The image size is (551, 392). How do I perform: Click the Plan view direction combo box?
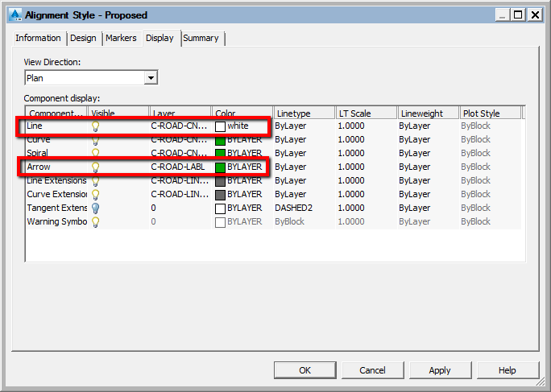[91, 78]
